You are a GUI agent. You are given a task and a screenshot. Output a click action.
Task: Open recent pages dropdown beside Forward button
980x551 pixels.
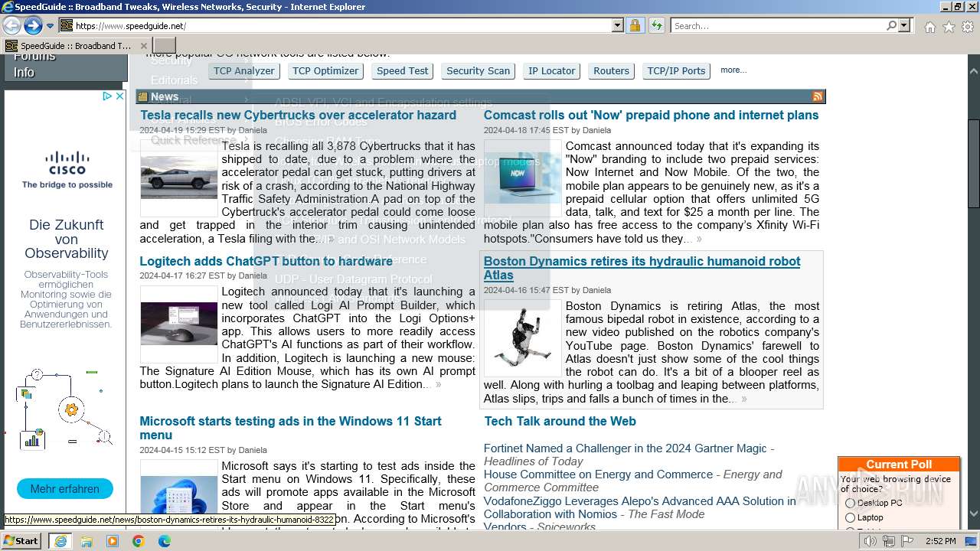50,26
